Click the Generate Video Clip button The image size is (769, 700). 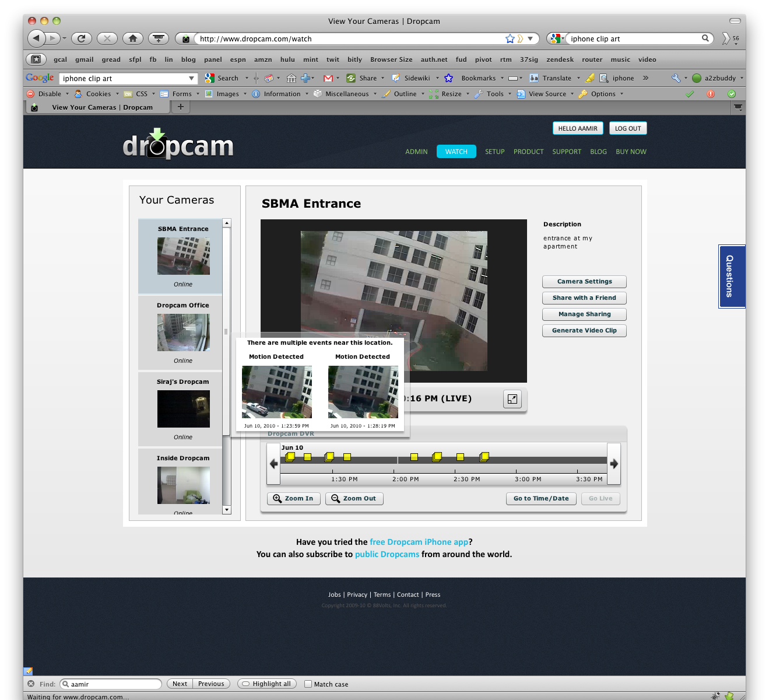pos(584,331)
